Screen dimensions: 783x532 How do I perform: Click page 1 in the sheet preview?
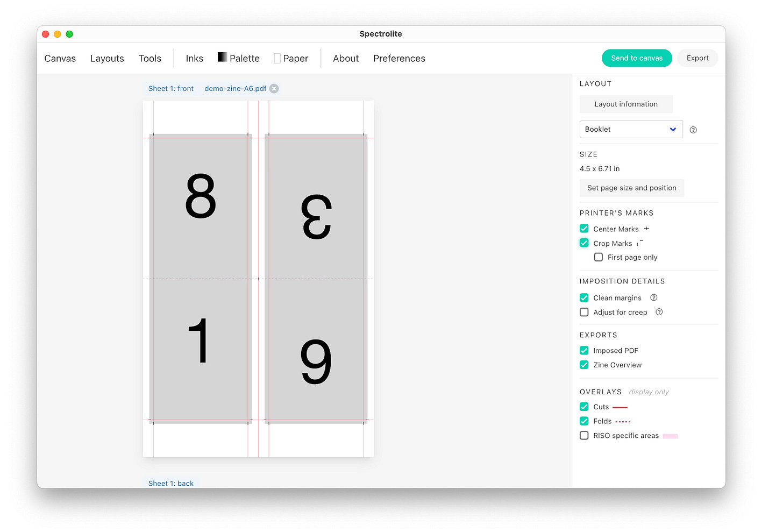(201, 351)
